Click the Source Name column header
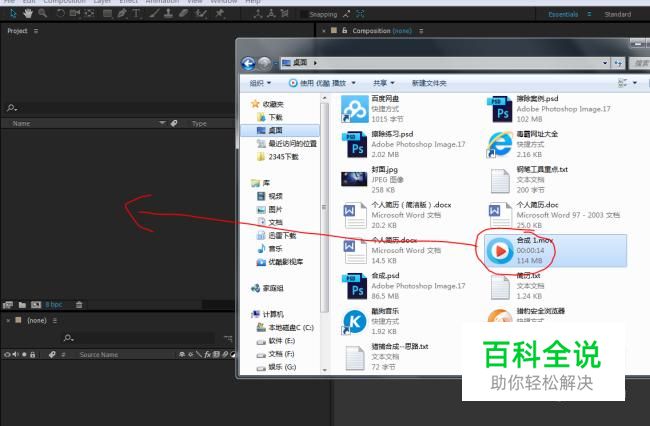Viewport: 650px width, 426px height. click(x=99, y=355)
